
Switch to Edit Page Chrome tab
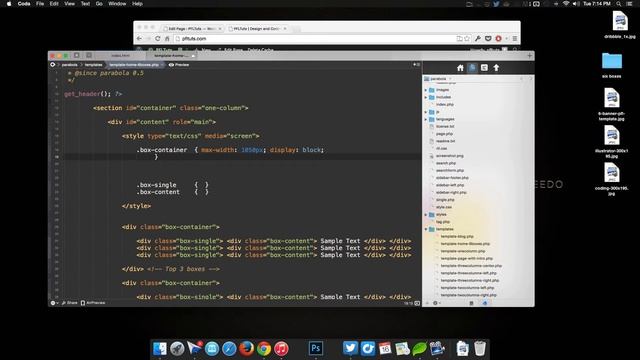click(x=192, y=29)
